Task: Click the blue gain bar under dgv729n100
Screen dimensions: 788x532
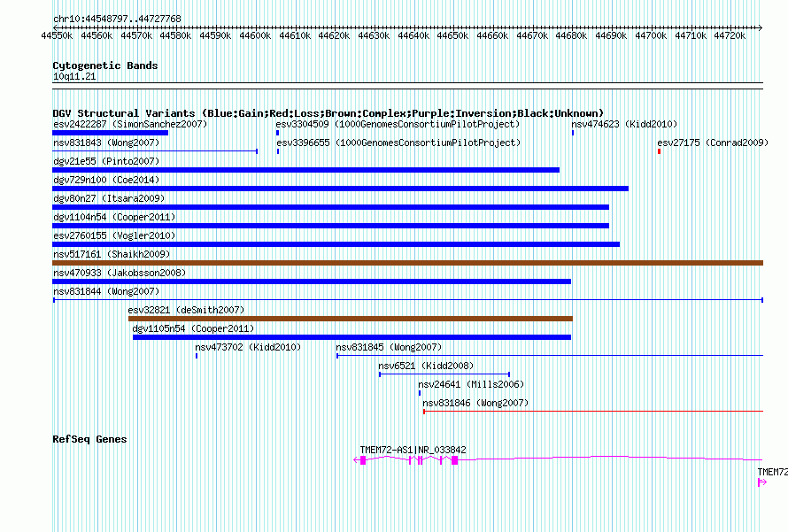Action: (x=340, y=189)
